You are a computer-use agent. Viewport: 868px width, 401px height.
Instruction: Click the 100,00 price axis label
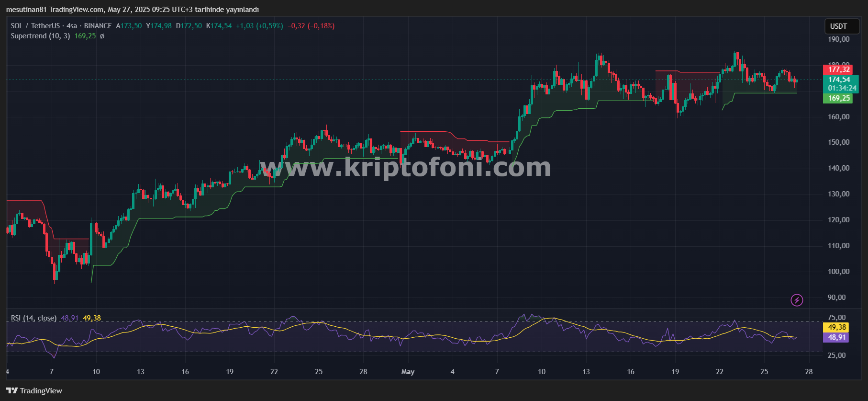[839, 272]
